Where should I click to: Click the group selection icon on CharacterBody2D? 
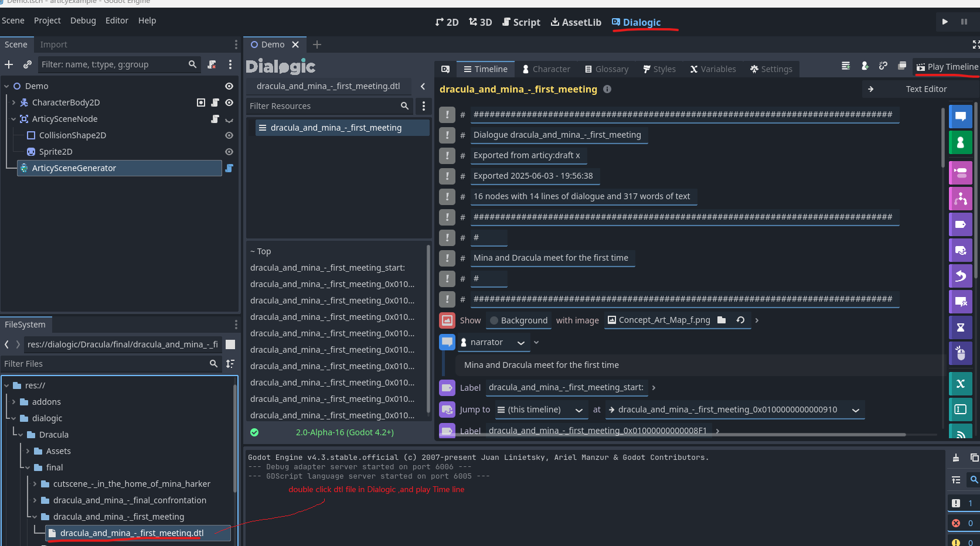tap(201, 103)
